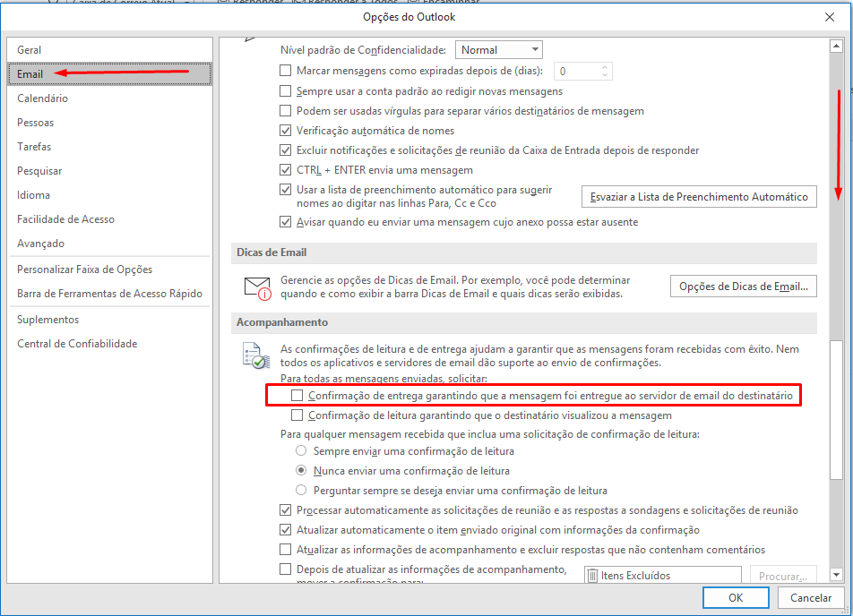Screen dimensions: 853x616
Task: Click the scrollbar up arrow
Action: [x=836, y=47]
